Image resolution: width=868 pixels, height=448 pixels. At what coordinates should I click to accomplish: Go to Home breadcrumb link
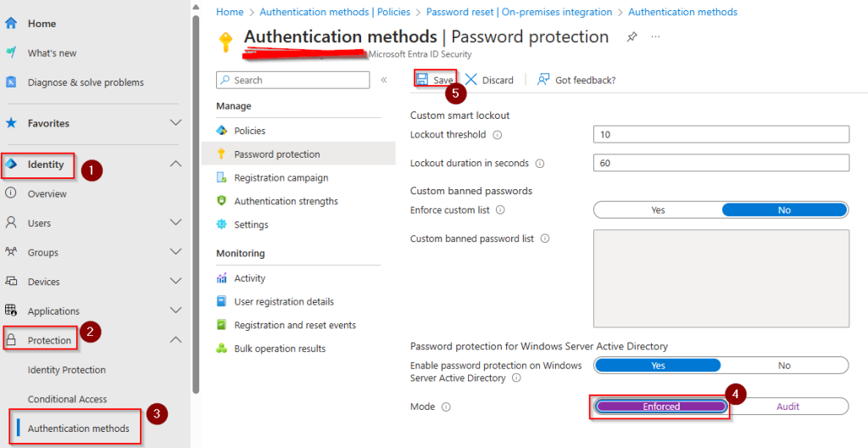coord(230,12)
